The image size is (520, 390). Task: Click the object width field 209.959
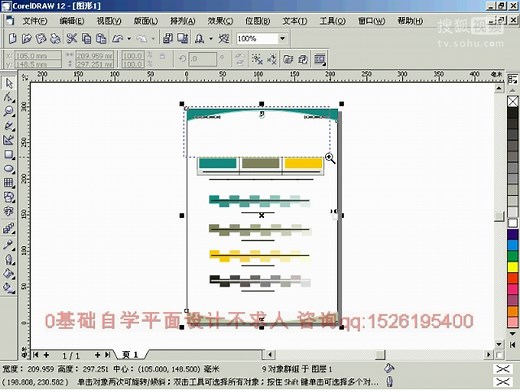95,55
